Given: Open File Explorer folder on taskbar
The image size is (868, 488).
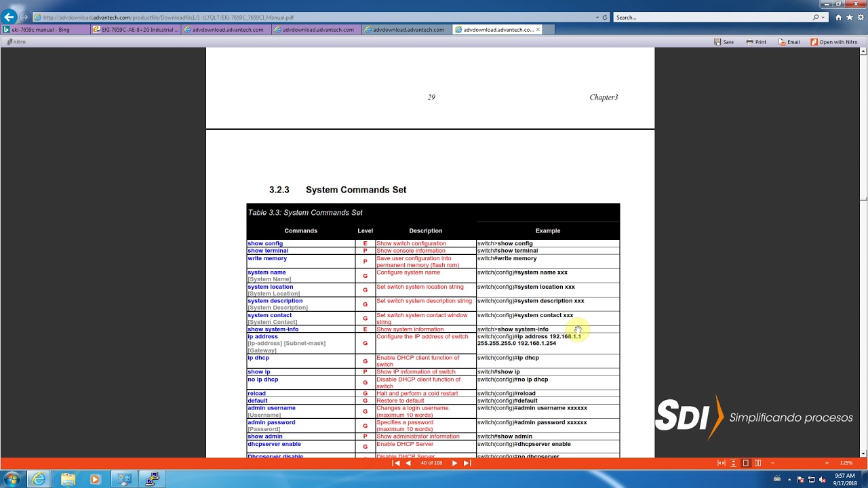Looking at the screenshot, I should [68, 479].
